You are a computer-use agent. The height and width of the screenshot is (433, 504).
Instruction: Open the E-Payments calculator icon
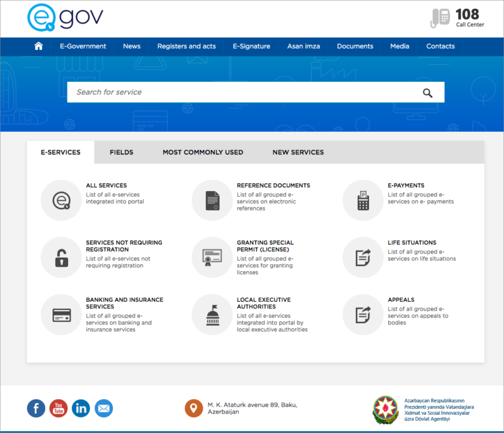pyautogui.click(x=363, y=200)
